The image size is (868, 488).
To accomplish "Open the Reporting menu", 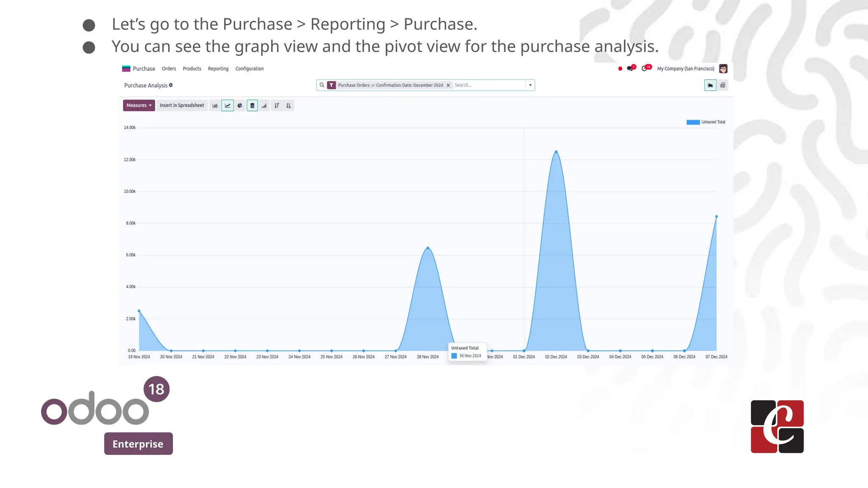I will pos(218,69).
